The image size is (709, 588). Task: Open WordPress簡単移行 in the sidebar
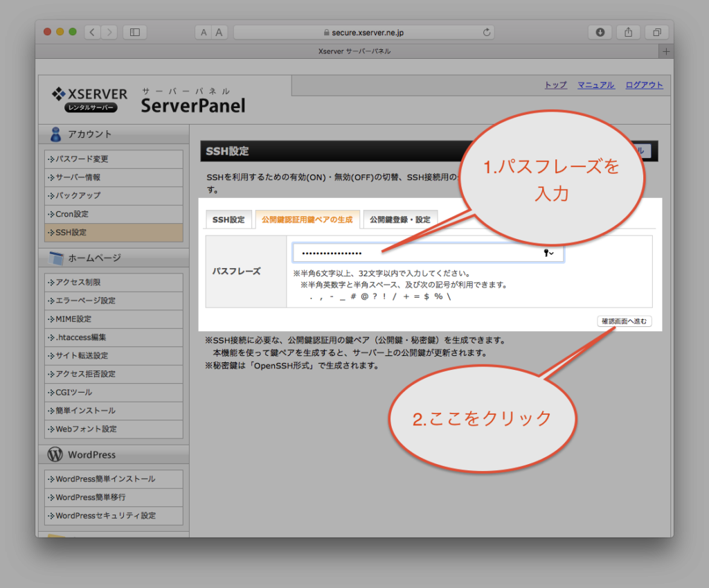(x=114, y=497)
